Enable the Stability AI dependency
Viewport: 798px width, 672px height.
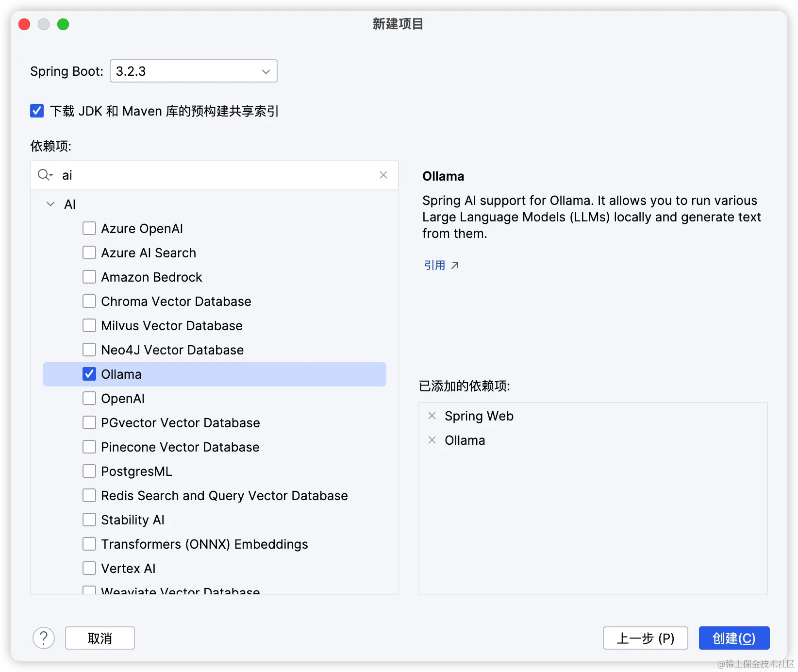point(89,520)
